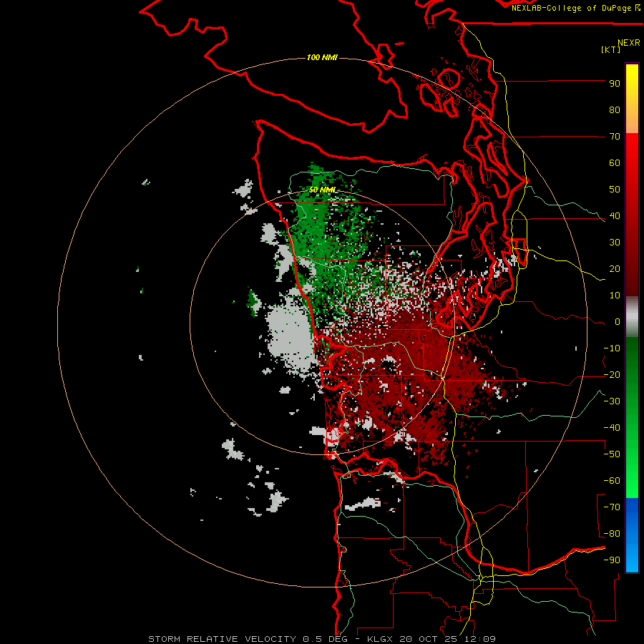644x644 pixels.
Task: Click the 0 value on the velocity scale
Action: point(618,322)
